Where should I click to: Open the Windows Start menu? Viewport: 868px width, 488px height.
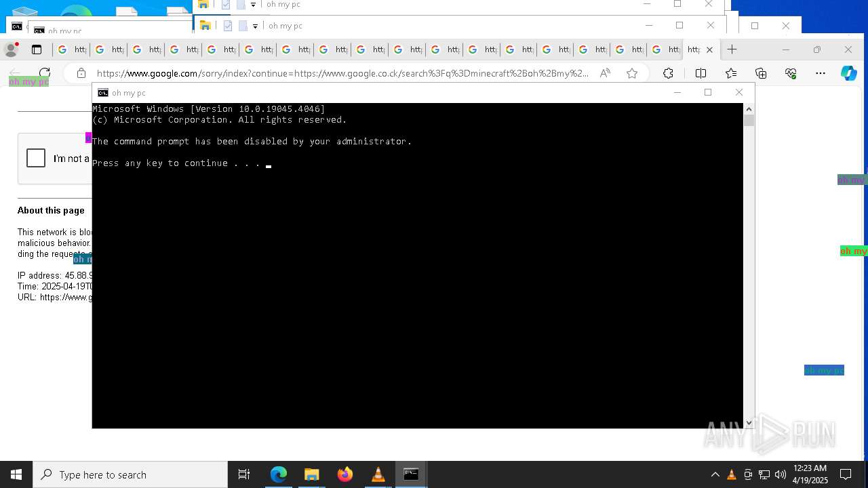pos(16,474)
